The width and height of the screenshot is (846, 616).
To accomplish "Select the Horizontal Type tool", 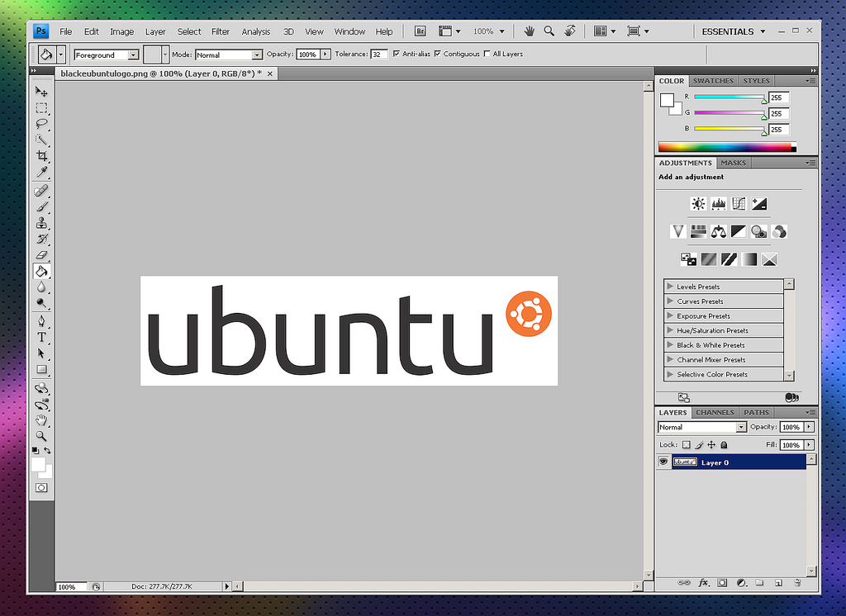I will 41,337.
